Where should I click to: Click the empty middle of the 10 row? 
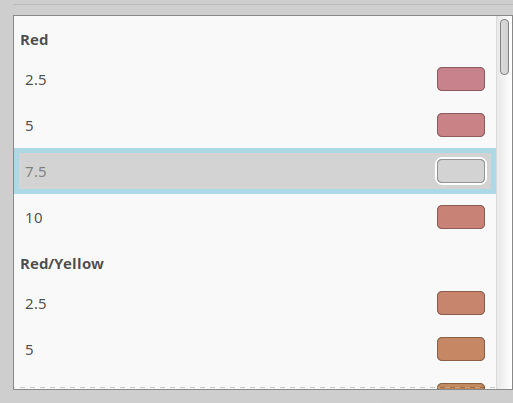coord(240,217)
